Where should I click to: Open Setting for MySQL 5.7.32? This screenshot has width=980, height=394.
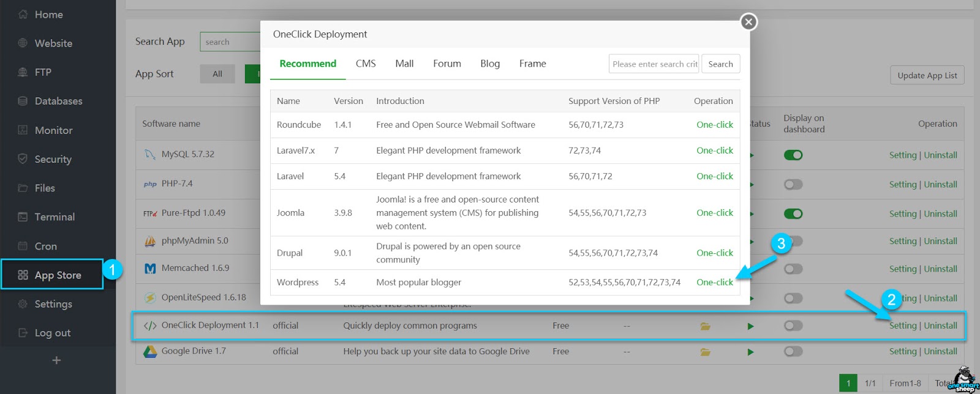[x=903, y=155]
